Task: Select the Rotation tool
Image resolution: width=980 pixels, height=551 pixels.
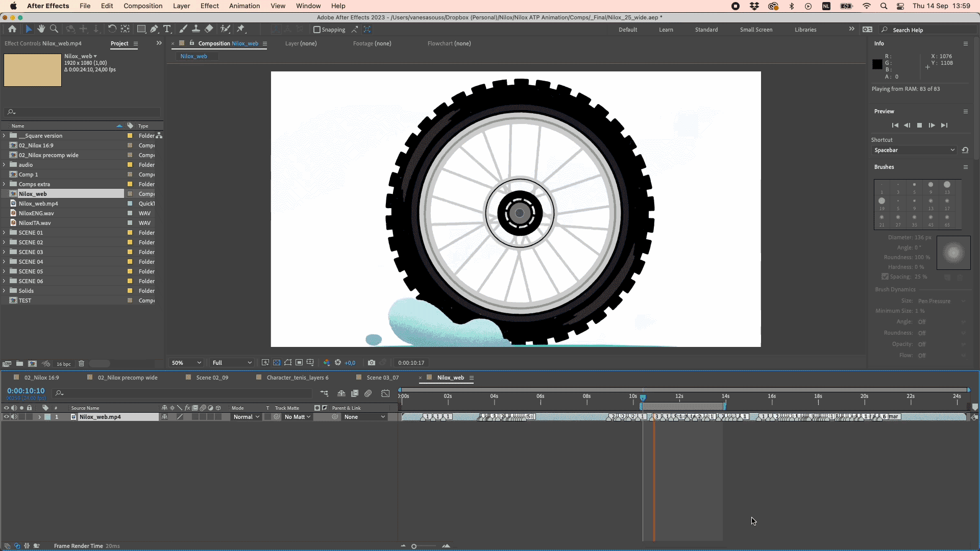Action: pyautogui.click(x=112, y=29)
